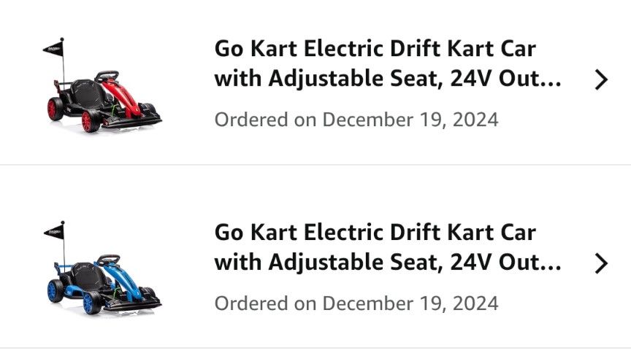631x364 pixels.
Task: Select the steering wheel on red kart
Action: (107, 75)
